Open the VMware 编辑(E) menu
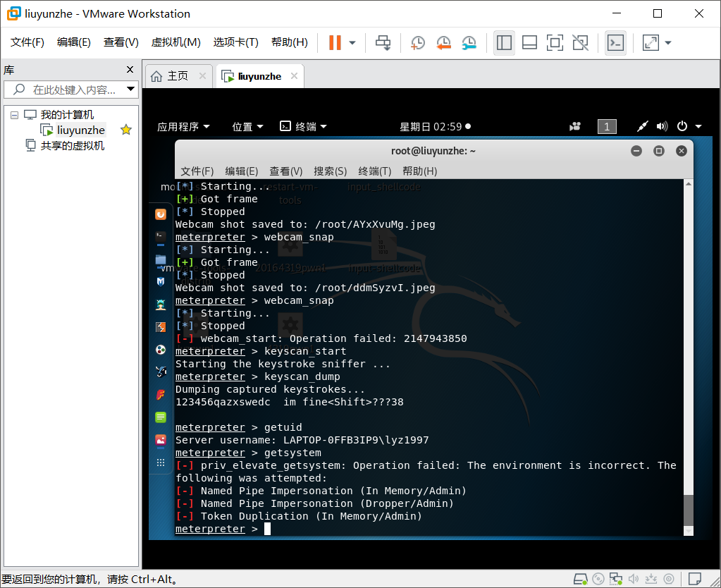This screenshot has height=588, width=721. pos(73,42)
